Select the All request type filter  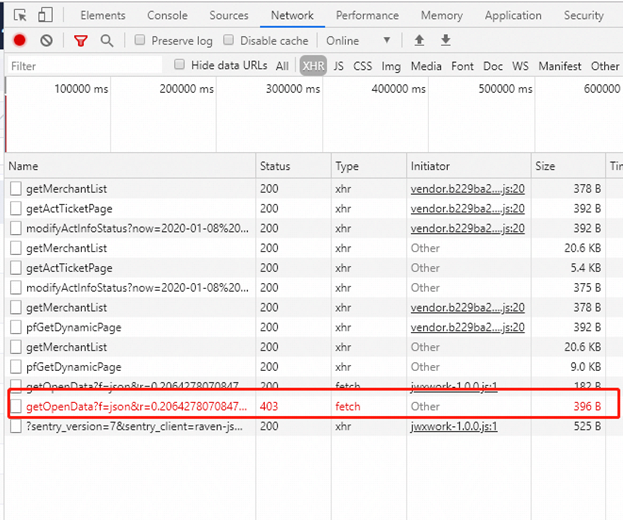tap(282, 66)
